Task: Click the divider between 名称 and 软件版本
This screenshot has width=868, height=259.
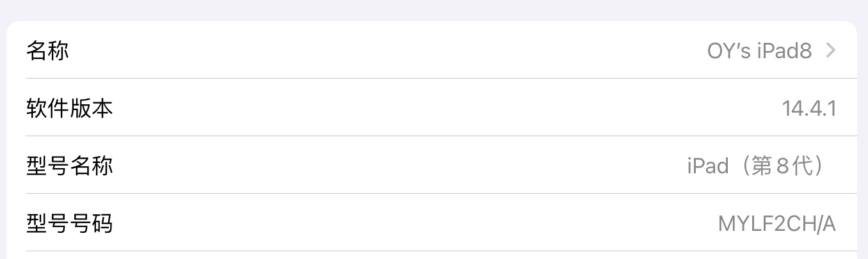Action: point(440,79)
